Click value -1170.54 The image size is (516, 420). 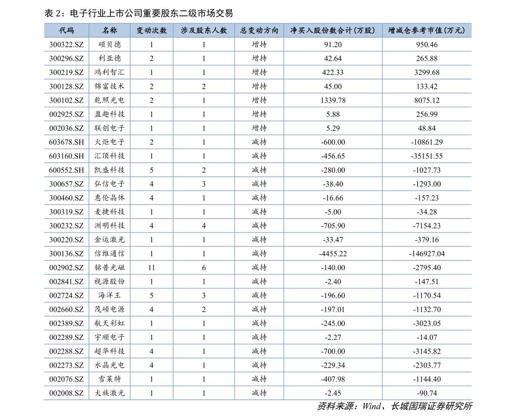pyautogui.click(x=427, y=295)
